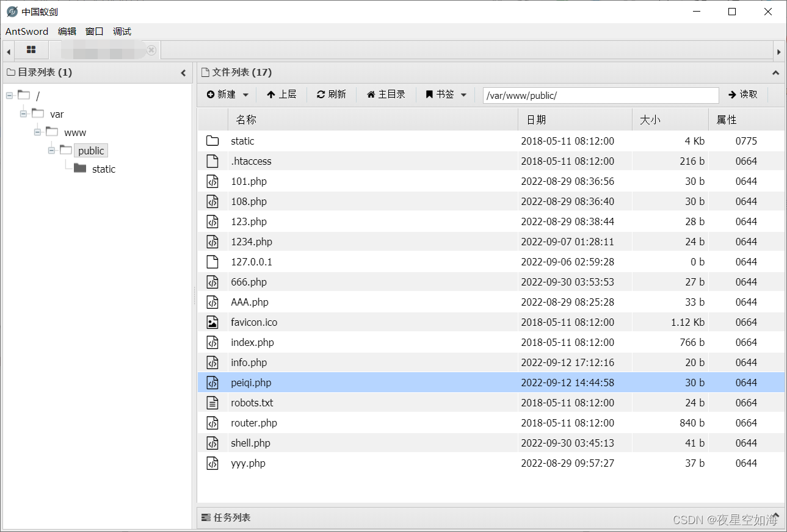Click date 2022-09-07 01:28:11
This screenshot has width=787, height=532.
click(x=568, y=242)
